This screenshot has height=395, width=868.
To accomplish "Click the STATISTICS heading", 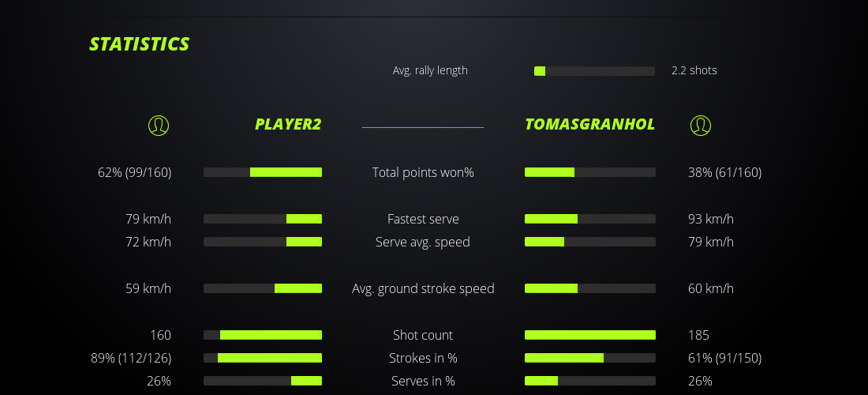I will click(140, 44).
